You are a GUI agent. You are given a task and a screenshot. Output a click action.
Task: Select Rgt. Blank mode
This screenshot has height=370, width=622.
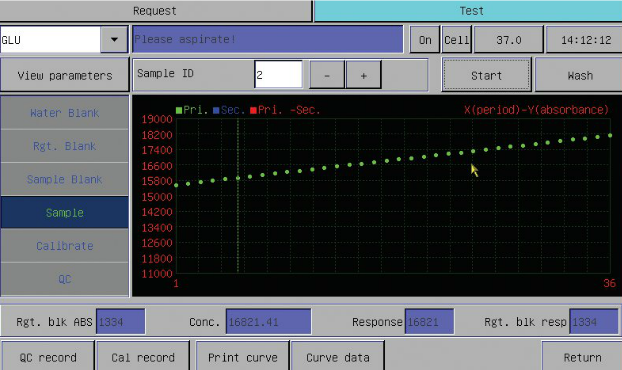[x=65, y=146]
